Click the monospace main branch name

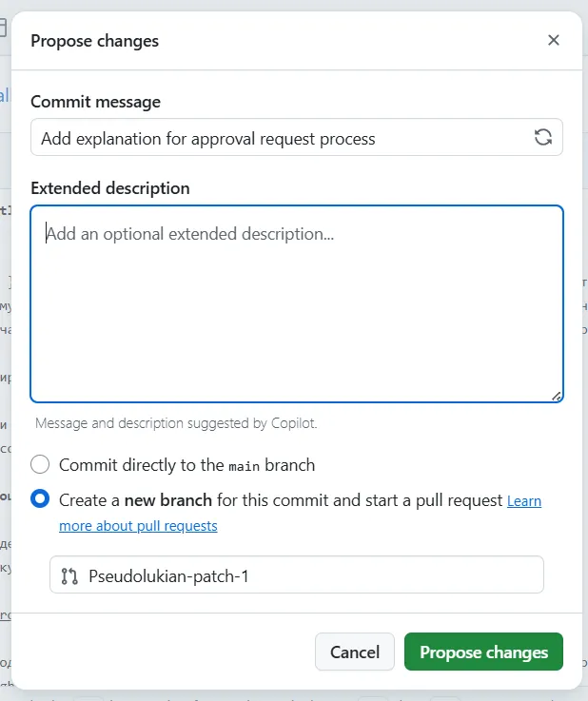tap(242, 466)
